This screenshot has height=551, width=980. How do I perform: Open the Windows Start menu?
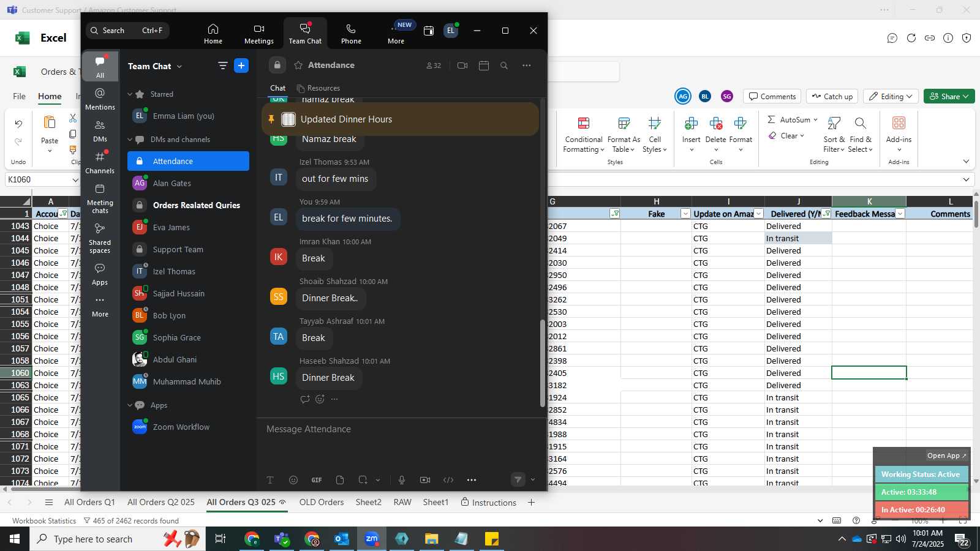(15, 539)
